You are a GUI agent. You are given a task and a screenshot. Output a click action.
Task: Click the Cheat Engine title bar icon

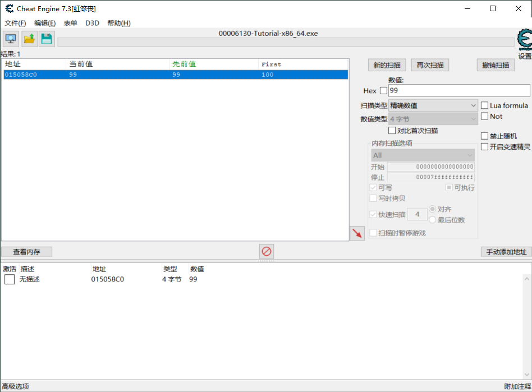10,8
